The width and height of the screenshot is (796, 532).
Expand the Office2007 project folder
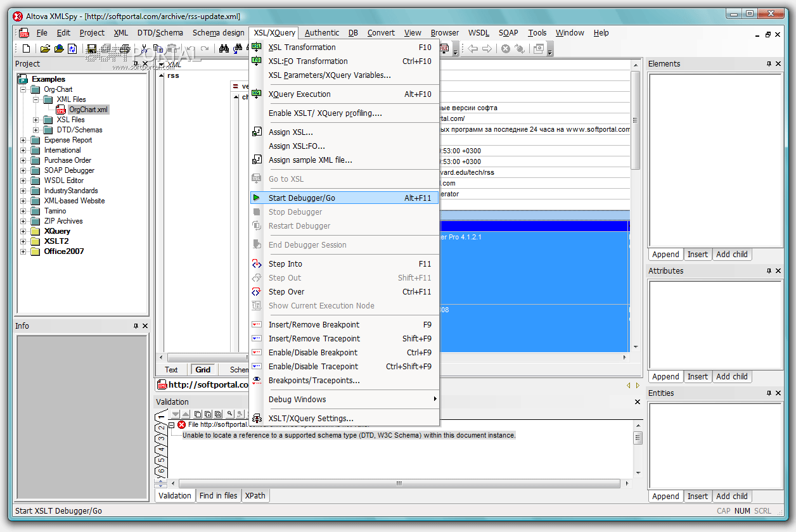tap(23, 251)
